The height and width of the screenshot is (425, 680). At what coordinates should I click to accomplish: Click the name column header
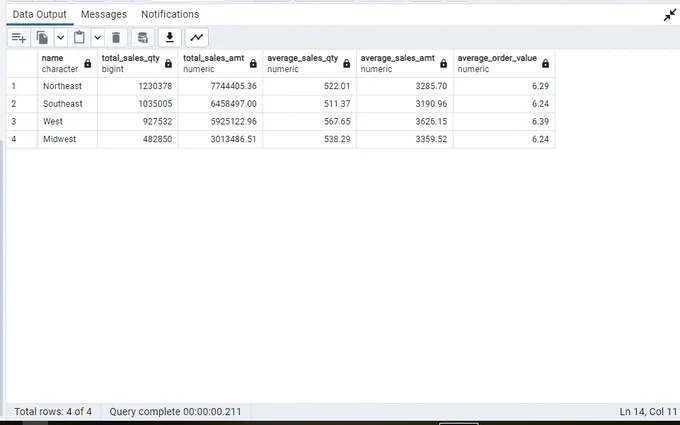pyautogui.click(x=67, y=63)
